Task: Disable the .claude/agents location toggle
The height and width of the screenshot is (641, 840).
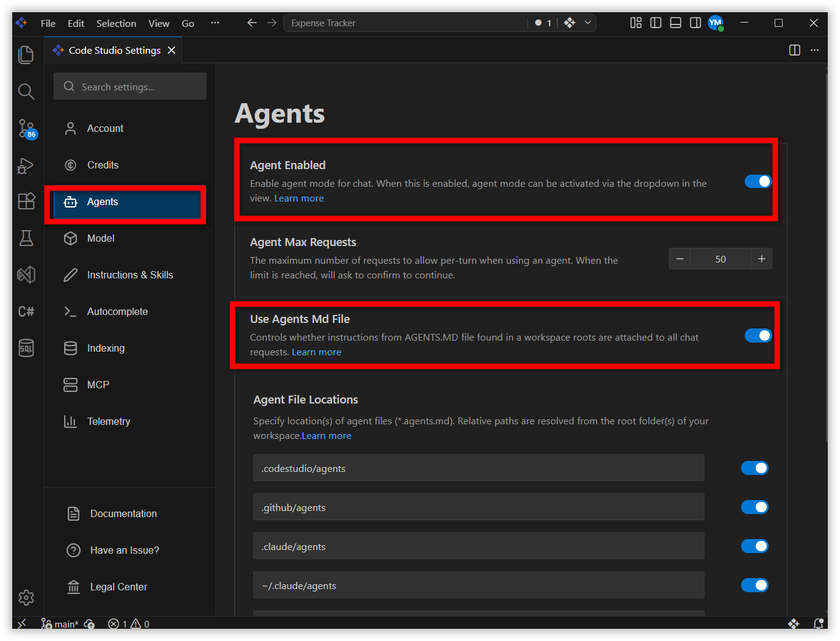Action: click(755, 546)
